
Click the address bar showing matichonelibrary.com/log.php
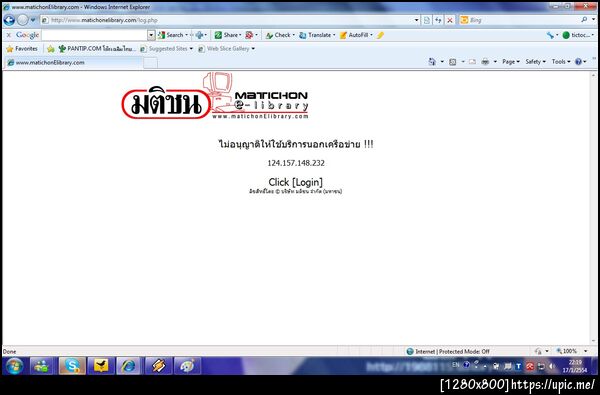pos(227,20)
